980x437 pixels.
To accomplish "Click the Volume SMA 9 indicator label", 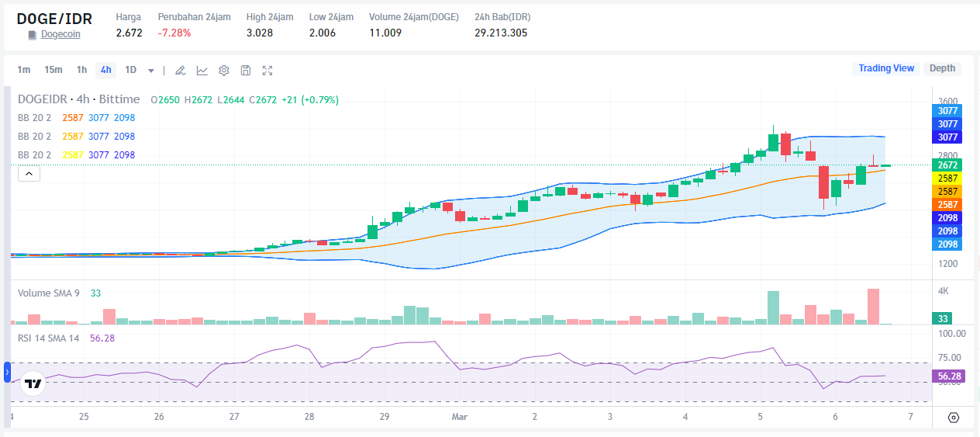I will [x=48, y=293].
